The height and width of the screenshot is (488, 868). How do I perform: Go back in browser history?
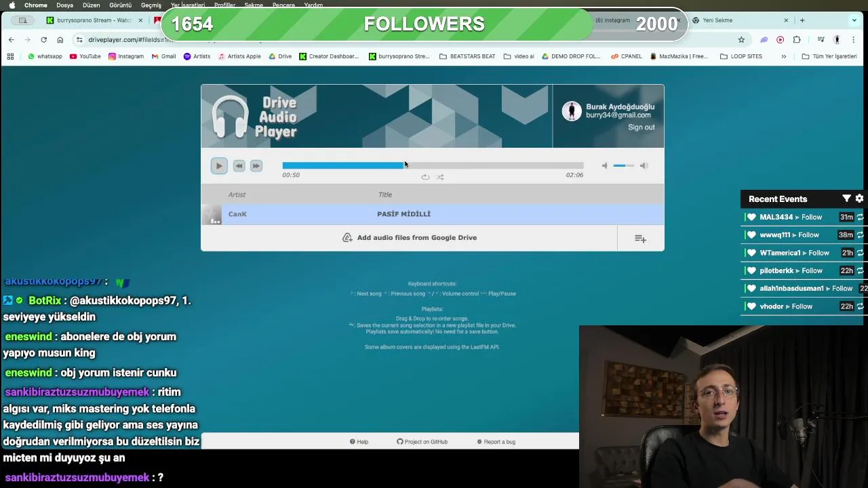click(x=12, y=40)
